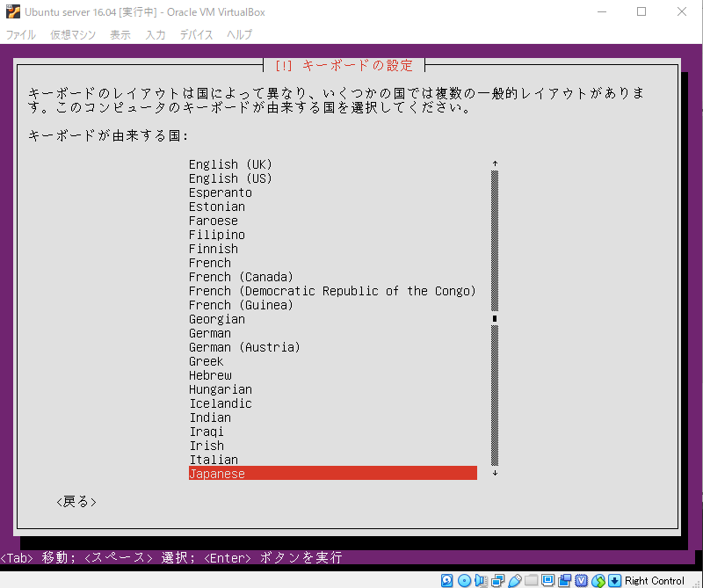Select Hungarian keyboard origin
This screenshot has width=703, height=588.
333,389
